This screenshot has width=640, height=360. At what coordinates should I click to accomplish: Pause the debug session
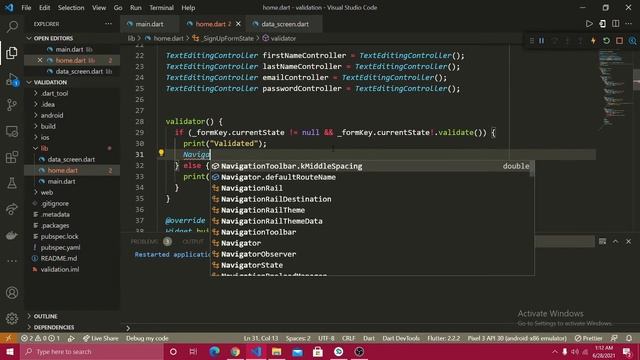tap(542, 41)
